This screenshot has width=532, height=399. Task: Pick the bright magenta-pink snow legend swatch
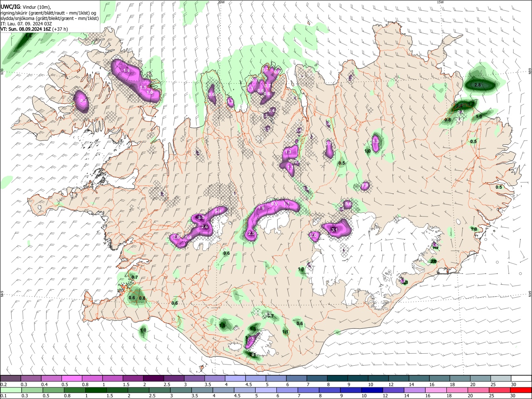pos(71,379)
